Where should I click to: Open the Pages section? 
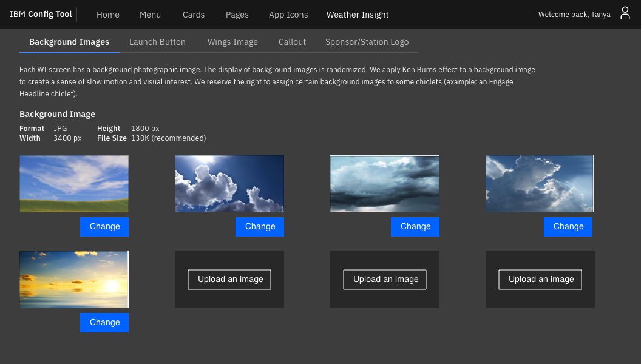point(237,15)
